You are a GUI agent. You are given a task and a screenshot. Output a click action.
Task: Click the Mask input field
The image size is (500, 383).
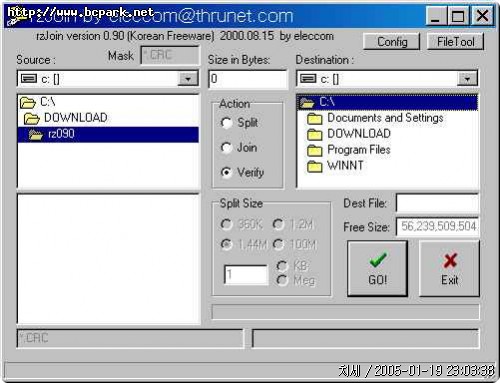coord(170,55)
